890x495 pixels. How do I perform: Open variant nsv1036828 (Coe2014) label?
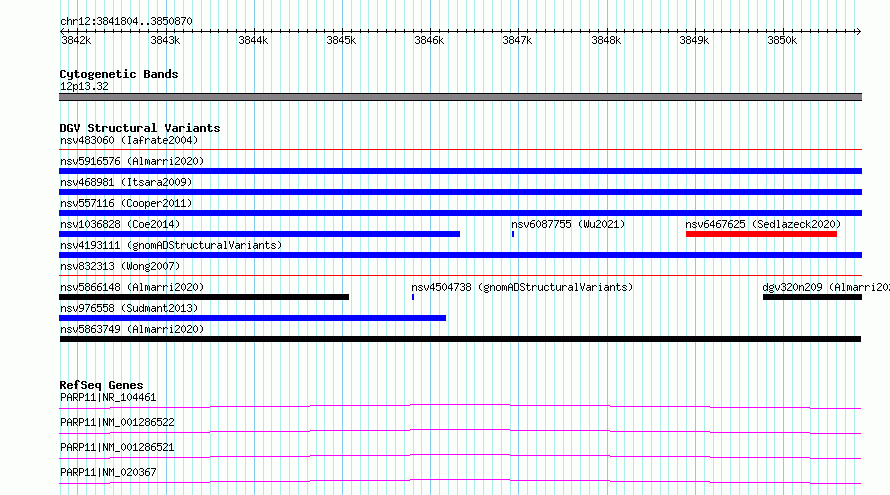click(120, 224)
